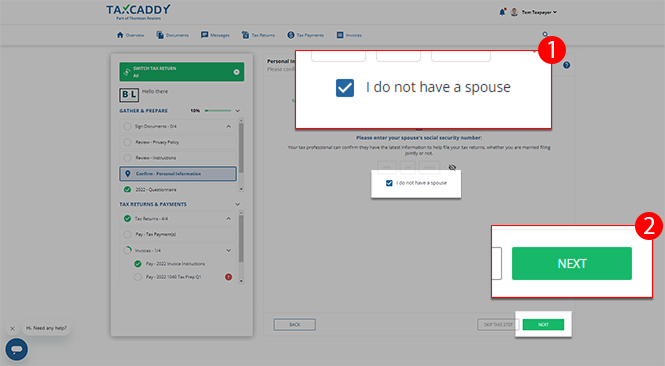Image resolution: width=665 pixels, height=366 pixels.
Task: Collapse the Tax Returns & Payments section
Action: [238, 204]
